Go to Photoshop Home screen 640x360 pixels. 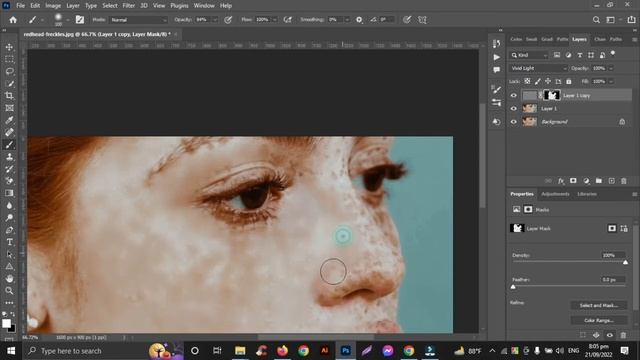tap(13, 20)
